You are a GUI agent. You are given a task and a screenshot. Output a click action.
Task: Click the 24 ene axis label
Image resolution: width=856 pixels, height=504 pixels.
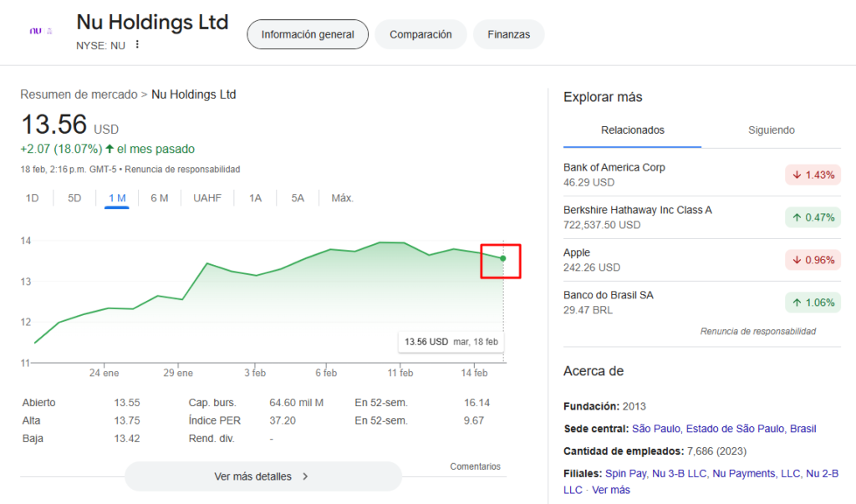104,373
